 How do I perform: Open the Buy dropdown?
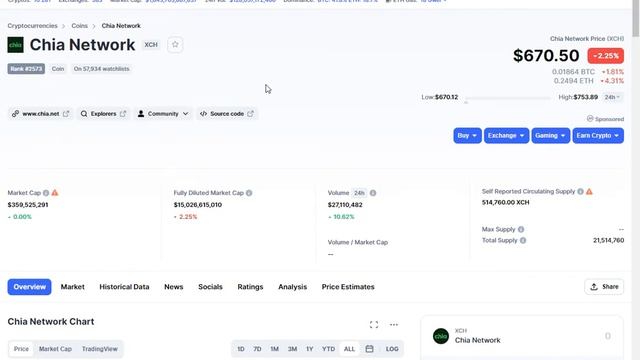467,136
